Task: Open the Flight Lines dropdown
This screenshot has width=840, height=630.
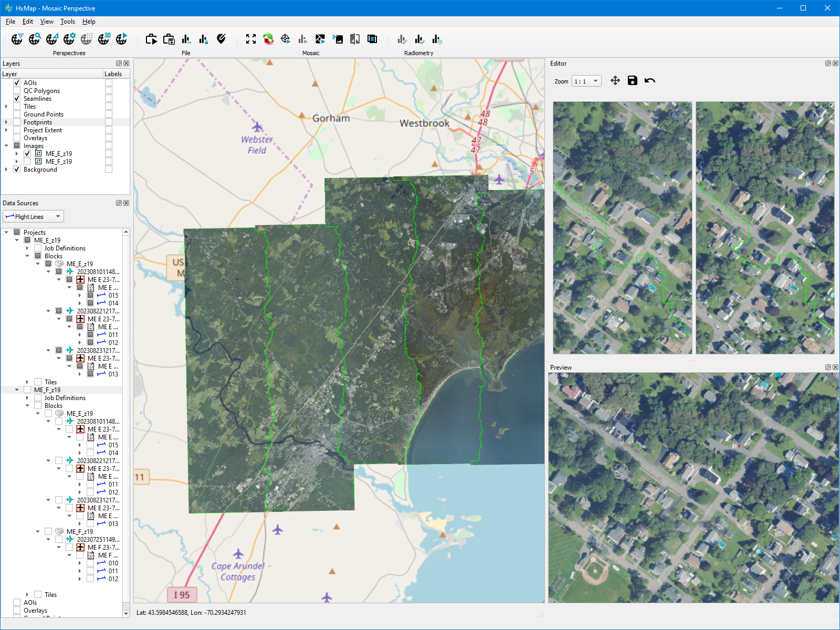Action: pyautogui.click(x=33, y=216)
